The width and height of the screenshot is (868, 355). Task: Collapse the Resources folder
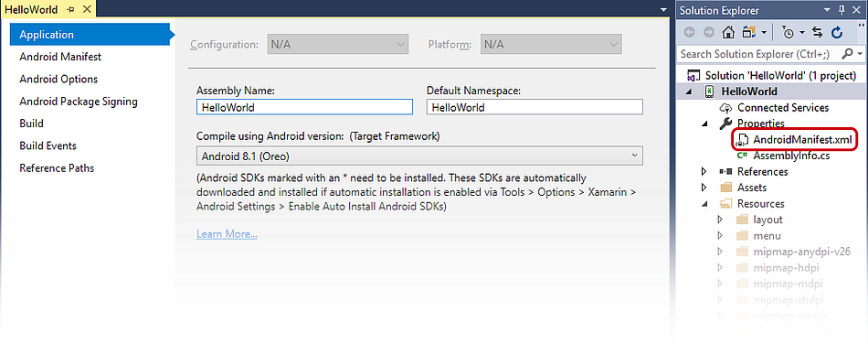click(x=704, y=203)
